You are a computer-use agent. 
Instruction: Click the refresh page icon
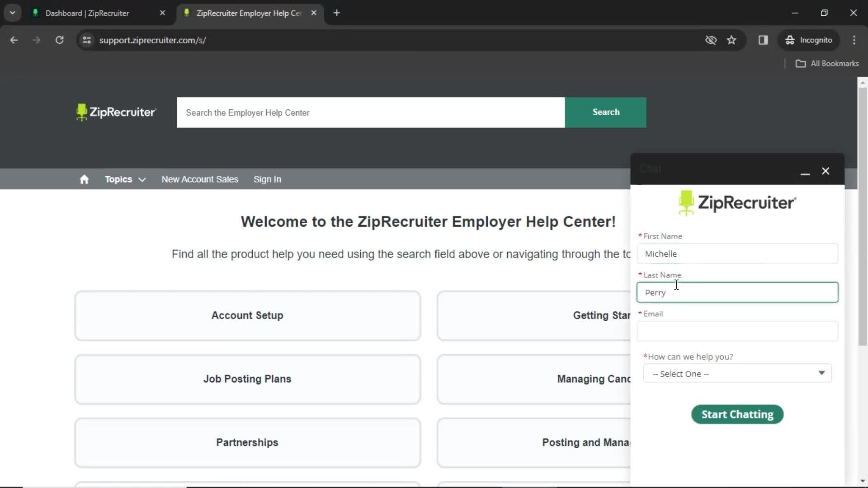pos(60,40)
